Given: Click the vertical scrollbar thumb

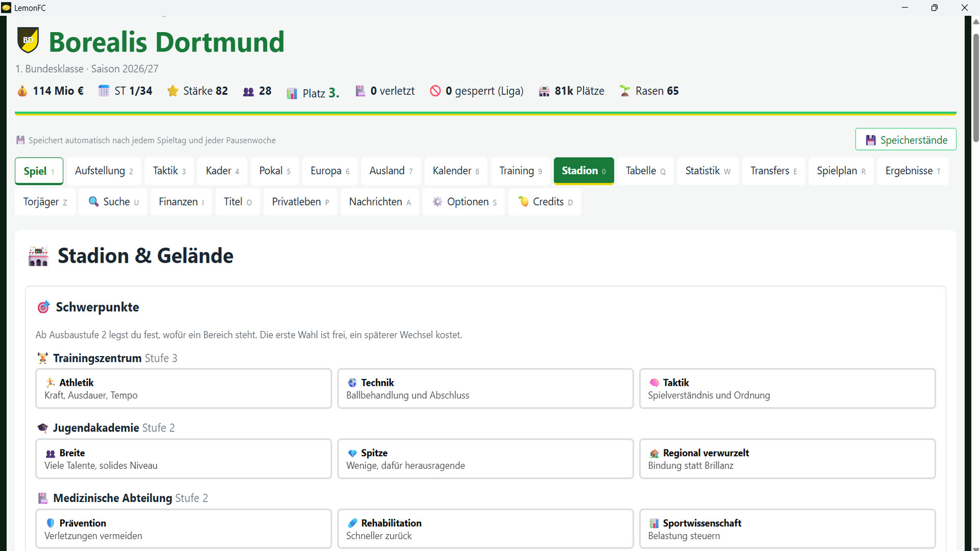Looking at the screenshot, I should pyautogui.click(x=976, y=88).
